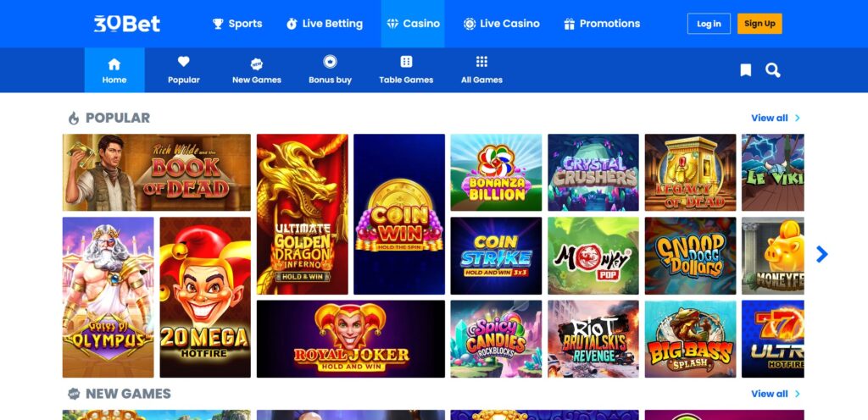Open Bonus buy category icon
The image size is (868, 420).
pos(330,61)
